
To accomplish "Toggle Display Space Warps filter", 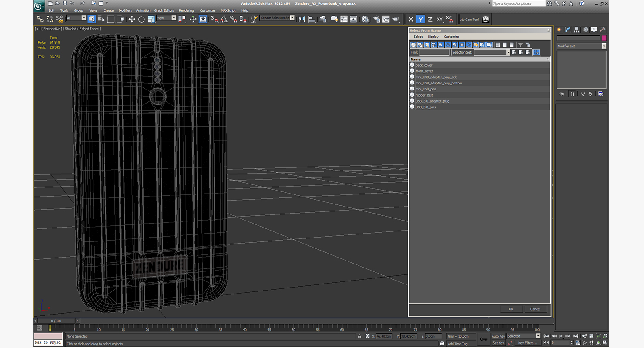I will 448,45.
